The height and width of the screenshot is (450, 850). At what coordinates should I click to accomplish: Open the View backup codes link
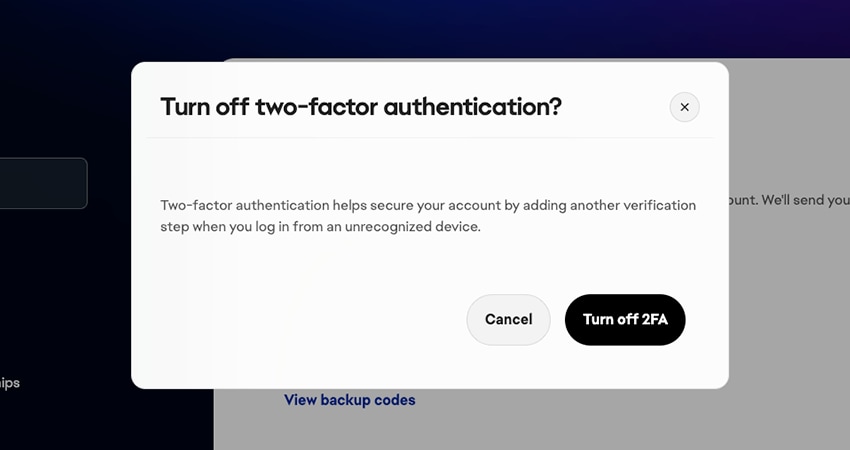[349, 400]
